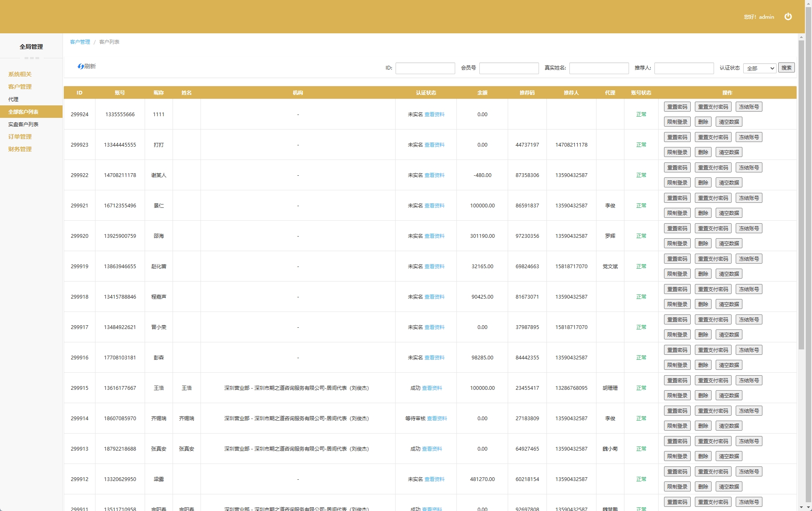This screenshot has height=511, width=812.
Task: Click 重置密码 for user 299923
Action: [677, 137]
